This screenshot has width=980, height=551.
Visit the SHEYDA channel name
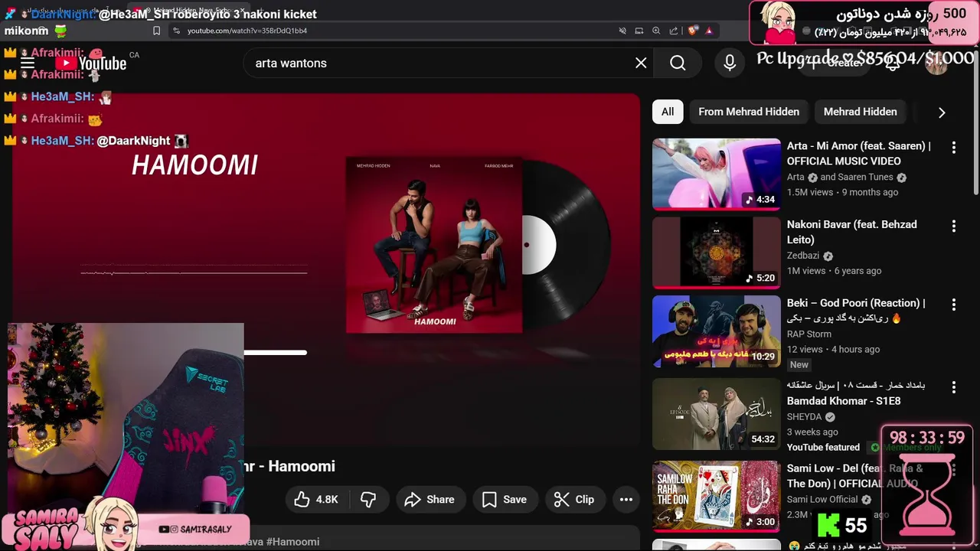pyautogui.click(x=805, y=417)
